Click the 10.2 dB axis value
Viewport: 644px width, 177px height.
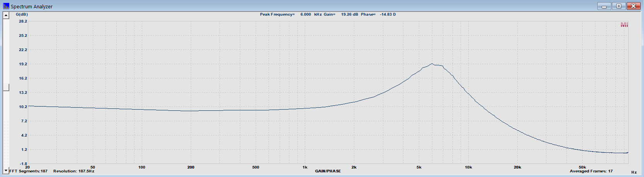(23, 107)
